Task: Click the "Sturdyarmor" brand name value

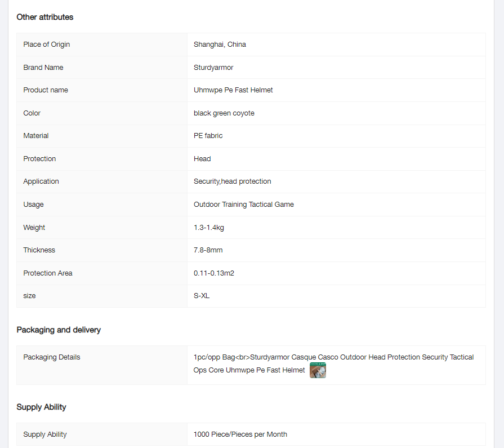Action: tap(213, 68)
